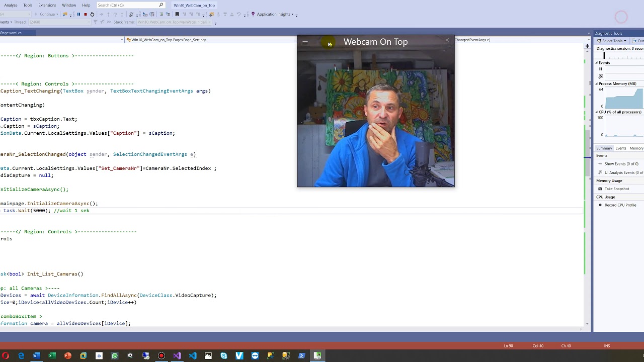Click the INS status bar indicator
This screenshot has width=644, height=362.
[x=607, y=346]
